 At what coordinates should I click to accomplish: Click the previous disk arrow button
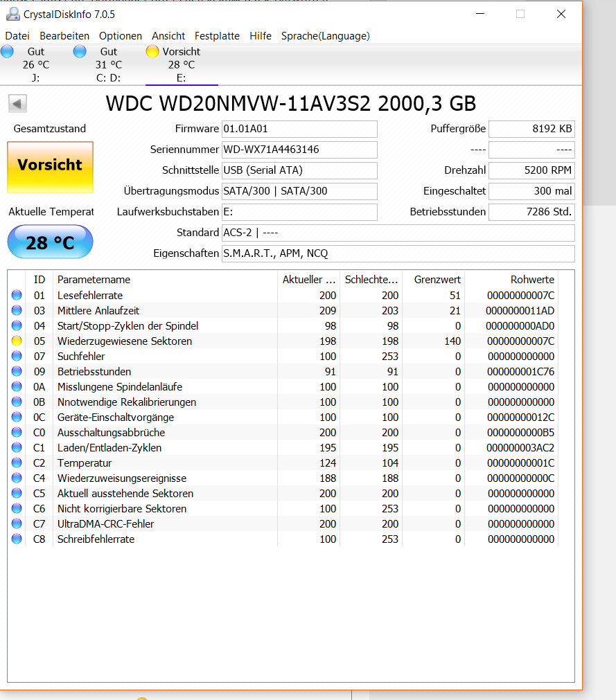pos(17,104)
